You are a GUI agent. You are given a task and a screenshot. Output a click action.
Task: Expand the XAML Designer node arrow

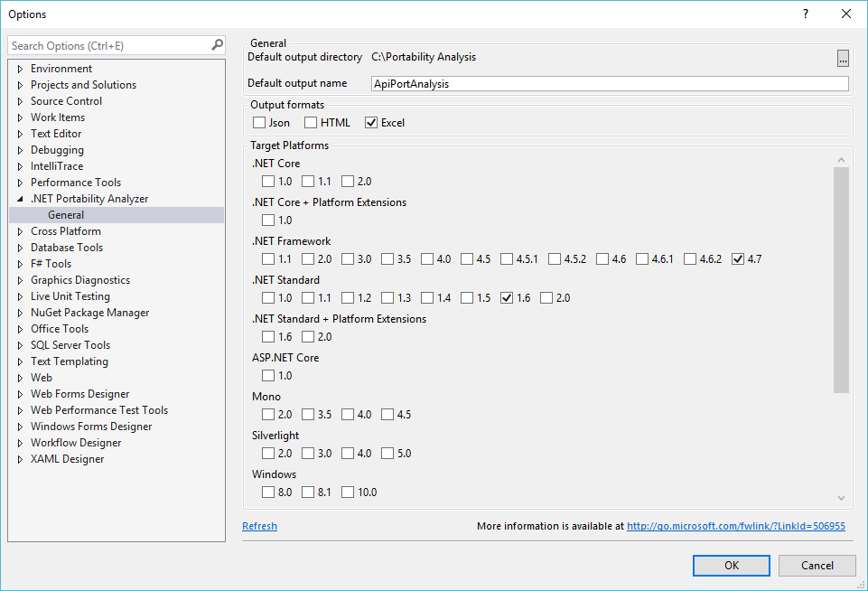[20, 459]
